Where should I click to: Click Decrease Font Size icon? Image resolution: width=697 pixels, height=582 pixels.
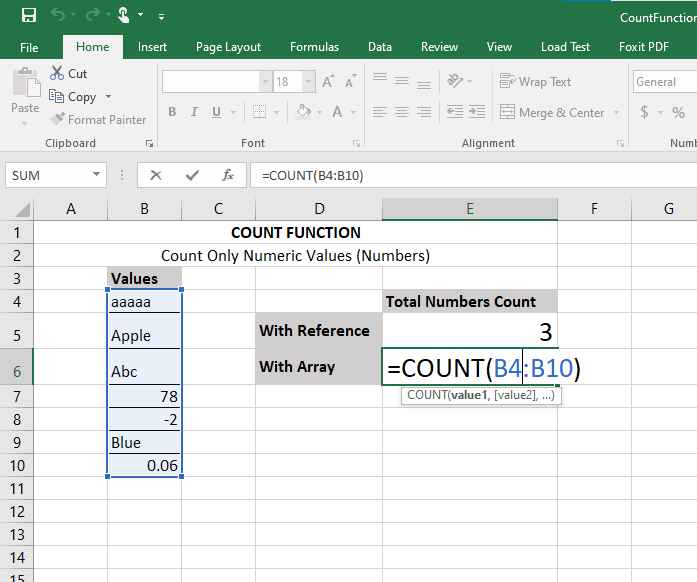coord(350,82)
